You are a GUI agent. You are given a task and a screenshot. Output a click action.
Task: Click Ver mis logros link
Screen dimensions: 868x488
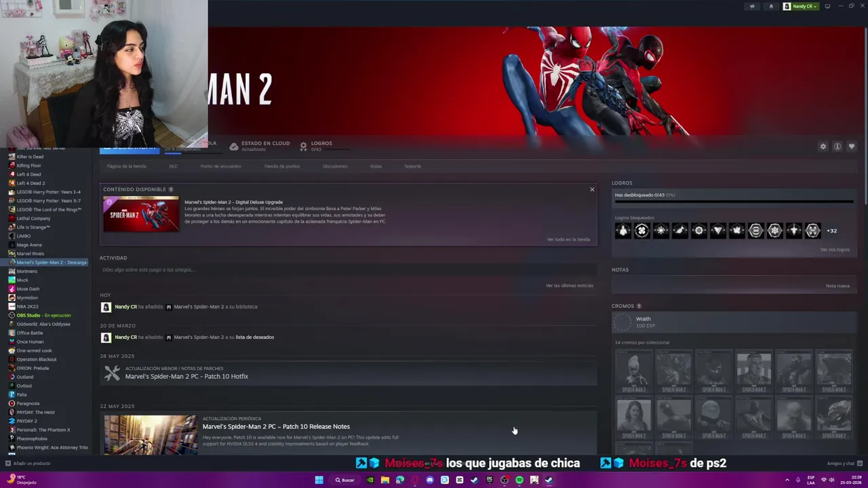[x=835, y=249]
